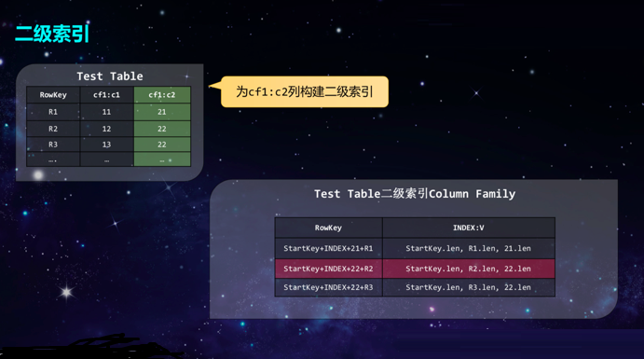Screen dimensions: 644x359
Task: Select the R3 row key cell
Action: 53,145
